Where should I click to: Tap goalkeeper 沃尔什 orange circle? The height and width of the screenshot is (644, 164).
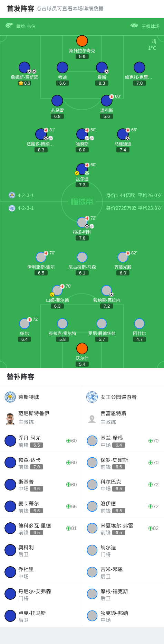tap(82, 348)
